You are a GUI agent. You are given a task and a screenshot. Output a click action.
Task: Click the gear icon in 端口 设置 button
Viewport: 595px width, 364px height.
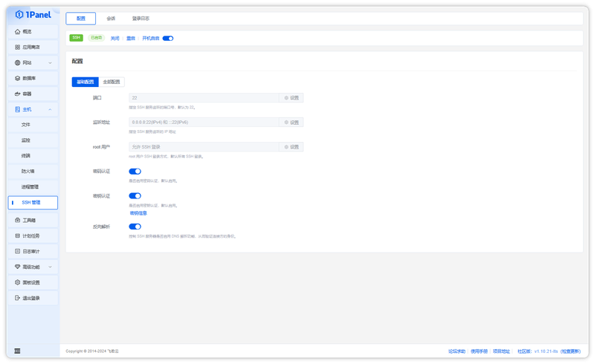[x=286, y=98]
